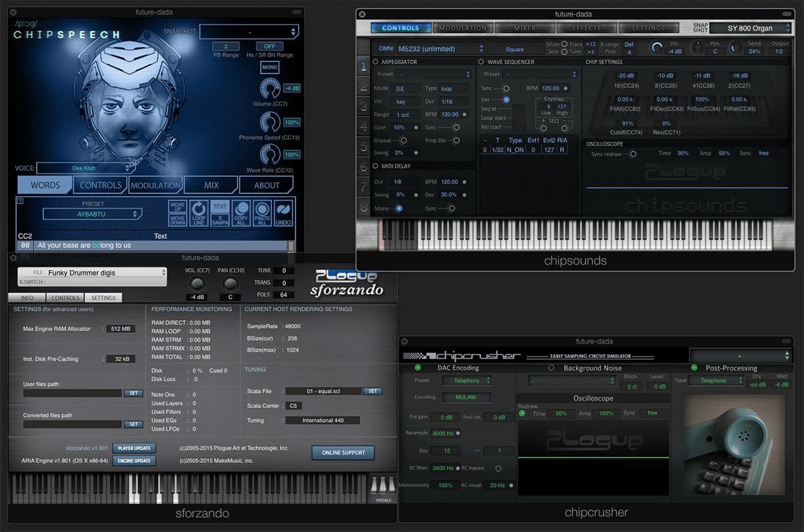Click the Max Engine RAM Allocation field
The image size is (804, 532).
tap(122, 329)
